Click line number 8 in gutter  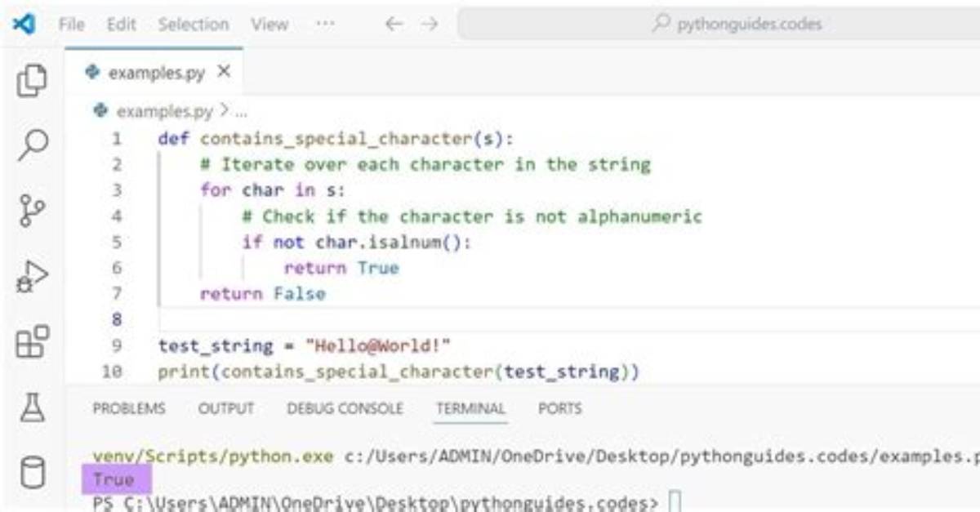[x=118, y=320]
